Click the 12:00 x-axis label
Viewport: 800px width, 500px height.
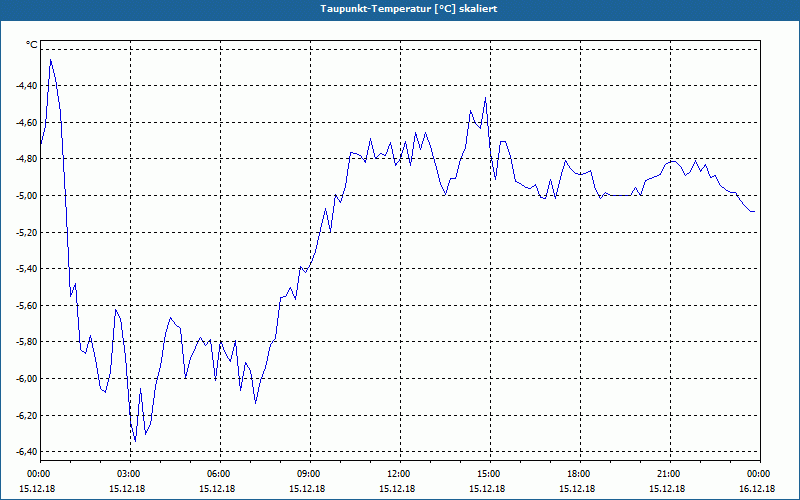tap(399, 474)
